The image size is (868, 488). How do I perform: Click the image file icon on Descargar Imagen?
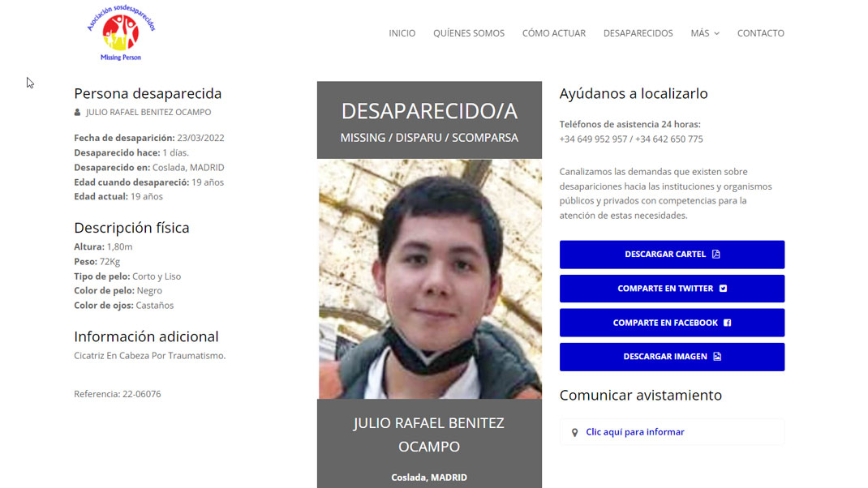tap(717, 357)
